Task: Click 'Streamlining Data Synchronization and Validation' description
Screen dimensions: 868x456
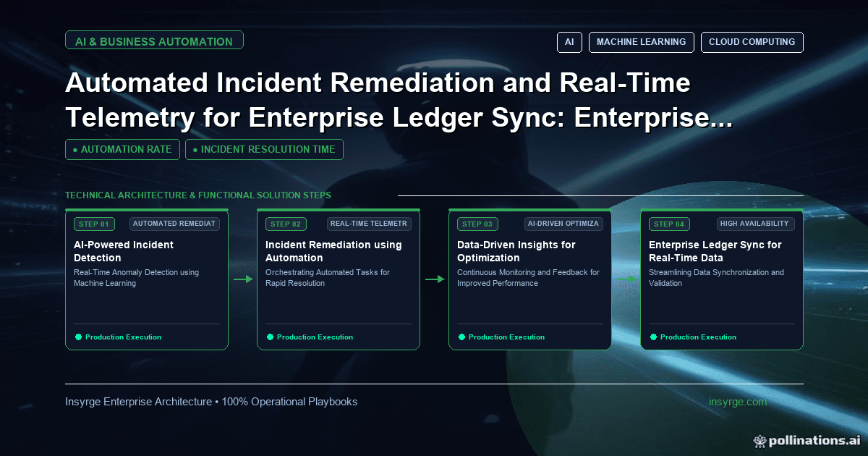Action: point(716,278)
